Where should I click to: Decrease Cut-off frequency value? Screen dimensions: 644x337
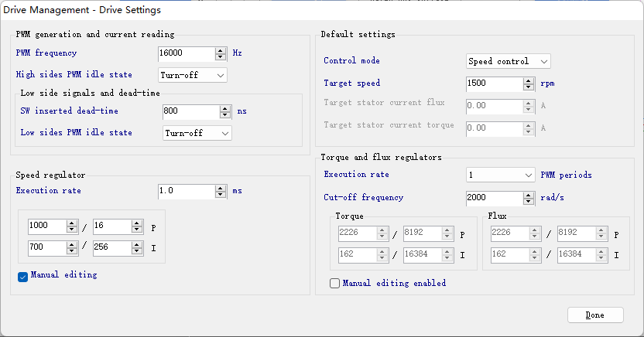tap(529, 202)
